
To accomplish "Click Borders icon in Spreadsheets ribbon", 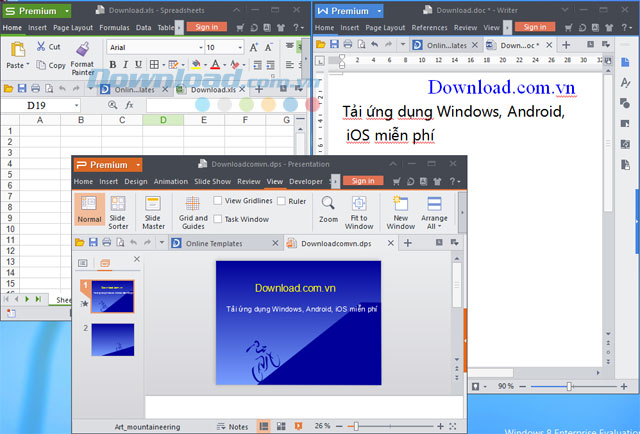I will pyautogui.click(x=154, y=65).
